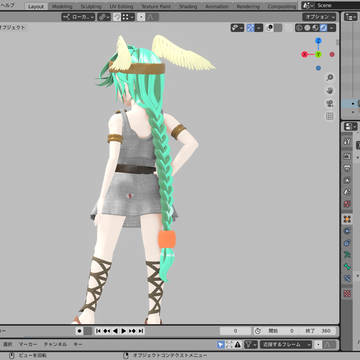Jump to the timeline end frame
Image resolution: width=360 pixels, height=360 pixels.
(141, 331)
